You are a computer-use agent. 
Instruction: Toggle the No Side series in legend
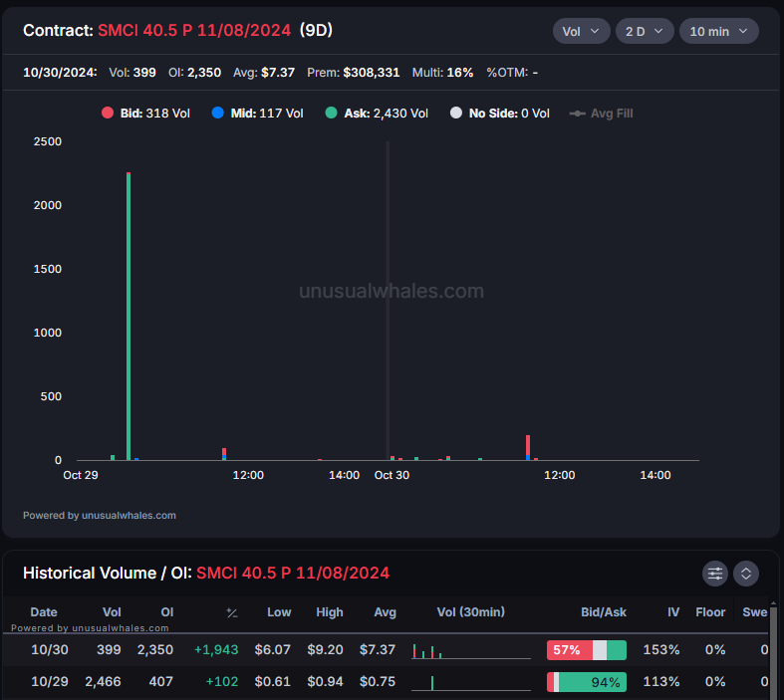(500, 114)
